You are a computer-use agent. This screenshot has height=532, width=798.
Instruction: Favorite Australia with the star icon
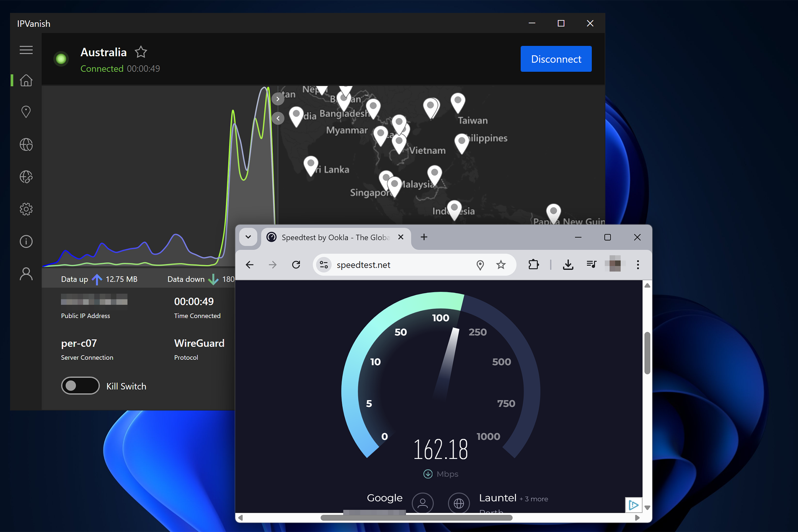click(x=141, y=52)
